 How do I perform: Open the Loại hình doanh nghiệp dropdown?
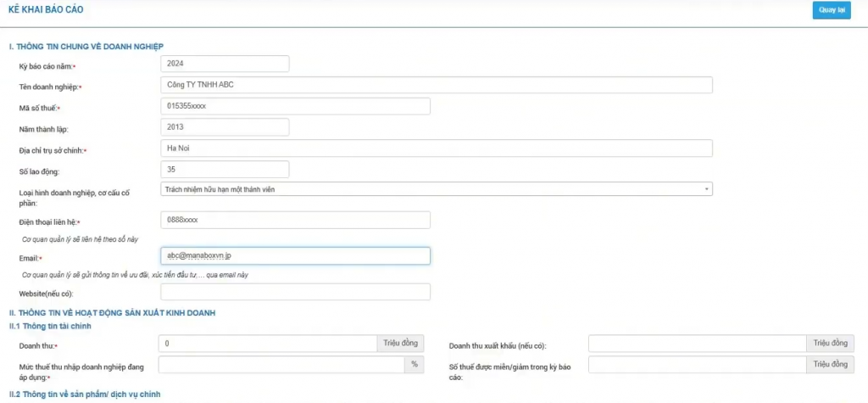[x=436, y=189]
